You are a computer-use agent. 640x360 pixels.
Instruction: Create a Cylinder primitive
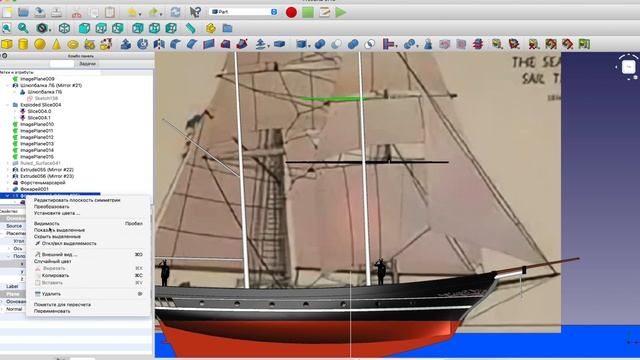tap(23, 44)
